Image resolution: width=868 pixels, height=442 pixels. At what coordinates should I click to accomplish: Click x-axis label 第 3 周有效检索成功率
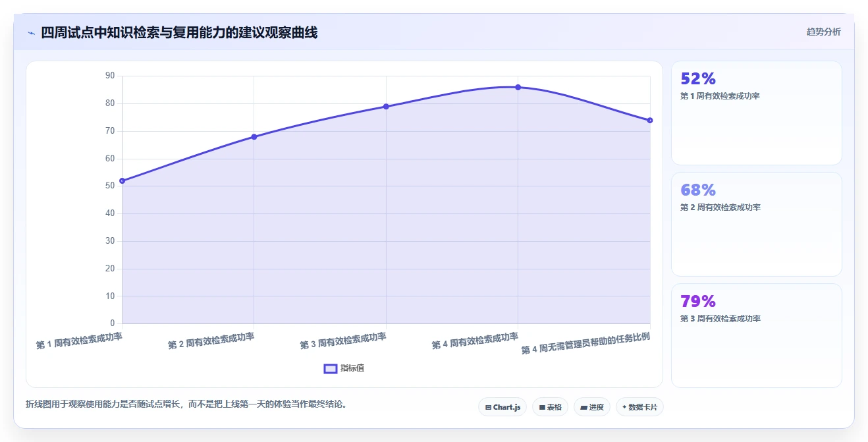coord(343,341)
